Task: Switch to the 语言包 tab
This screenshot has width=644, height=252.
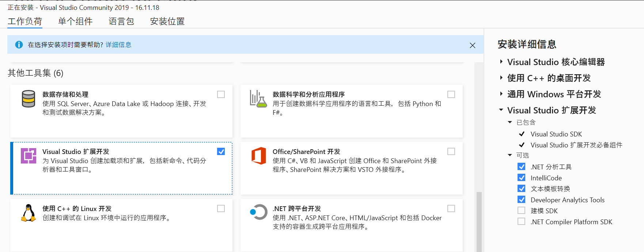Action: coord(121,21)
